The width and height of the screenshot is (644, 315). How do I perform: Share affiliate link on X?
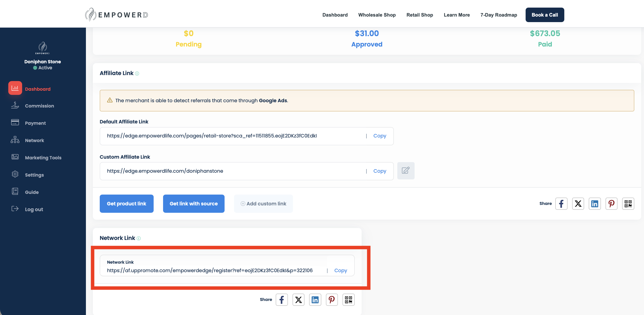pyautogui.click(x=578, y=204)
